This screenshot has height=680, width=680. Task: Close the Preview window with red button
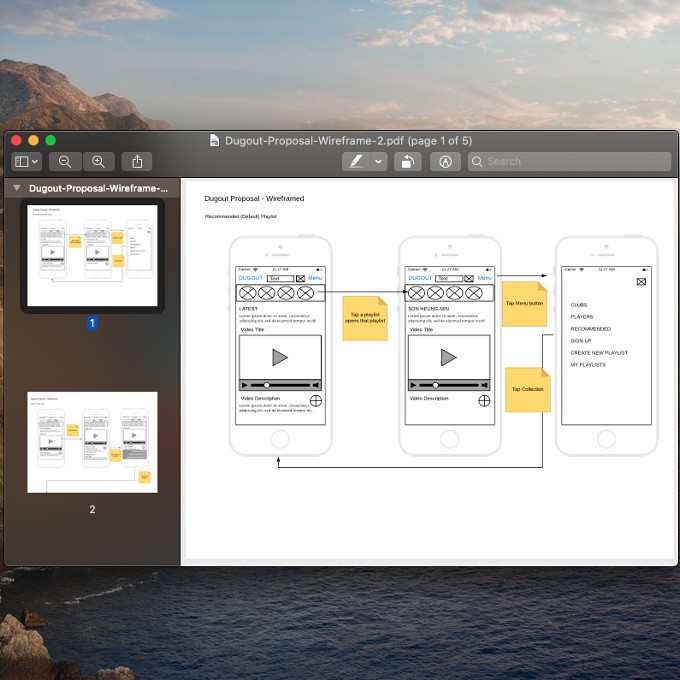pyautogui.click(x=17, y=141)
